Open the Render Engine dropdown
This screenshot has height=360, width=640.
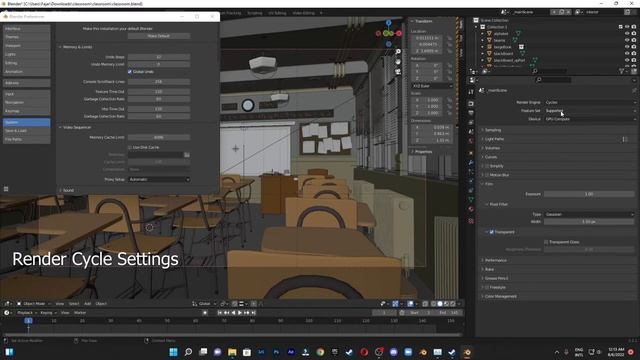pyautogui.click(x=590, y=102)
